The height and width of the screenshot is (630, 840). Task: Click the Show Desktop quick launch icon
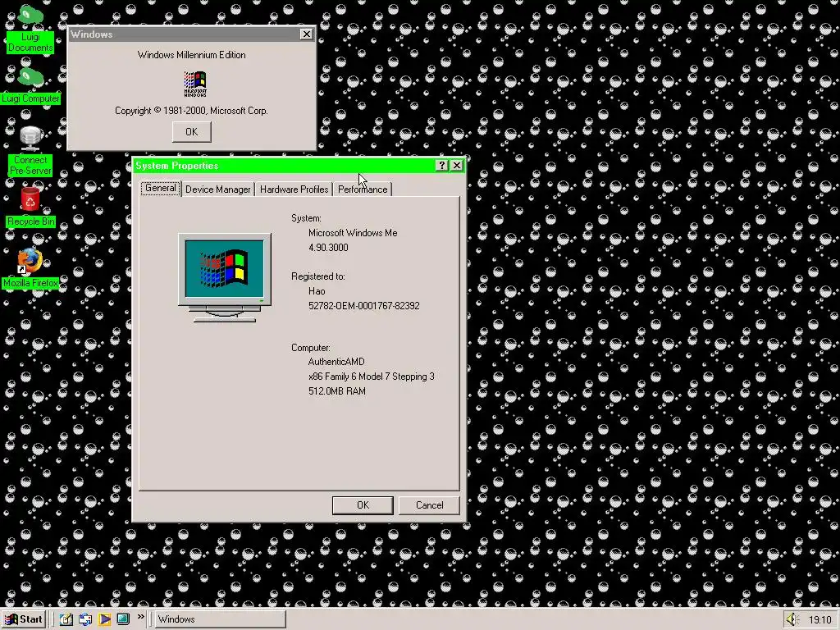point(66,619)
